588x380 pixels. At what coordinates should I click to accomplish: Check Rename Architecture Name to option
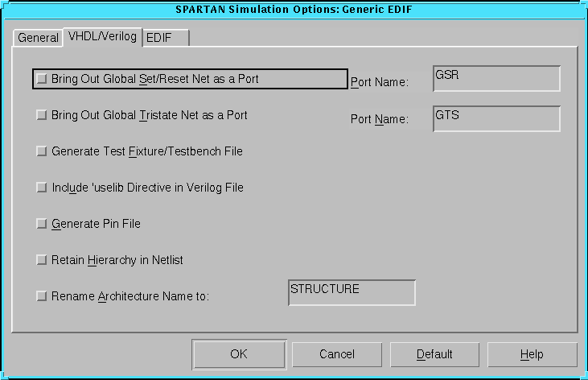point(42,296)
